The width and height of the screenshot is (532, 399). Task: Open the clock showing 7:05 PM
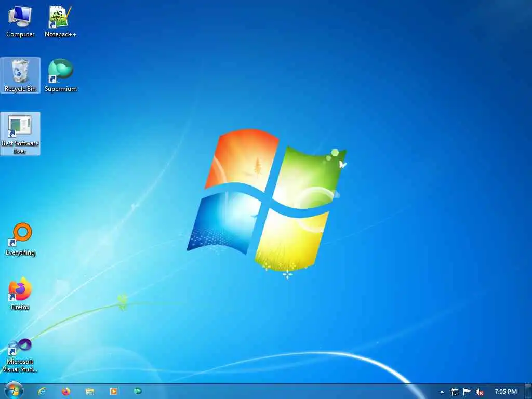(x=506, y=392)
